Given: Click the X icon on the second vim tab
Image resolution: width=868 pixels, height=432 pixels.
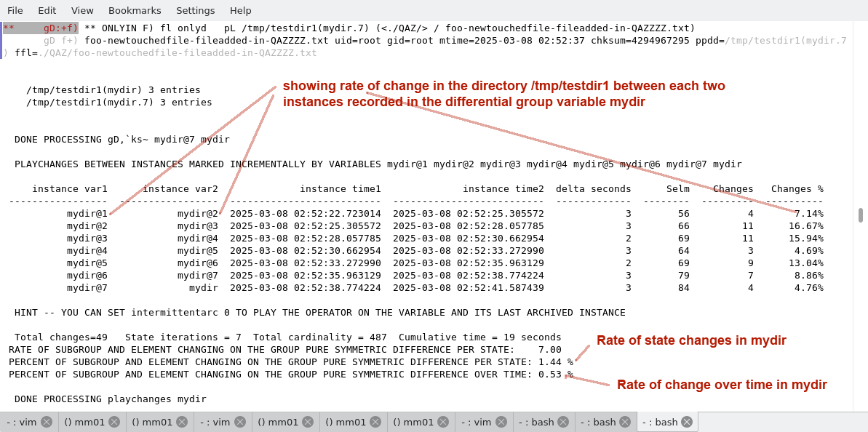Looking at the screenshot, I should click(x=240, y=422).
